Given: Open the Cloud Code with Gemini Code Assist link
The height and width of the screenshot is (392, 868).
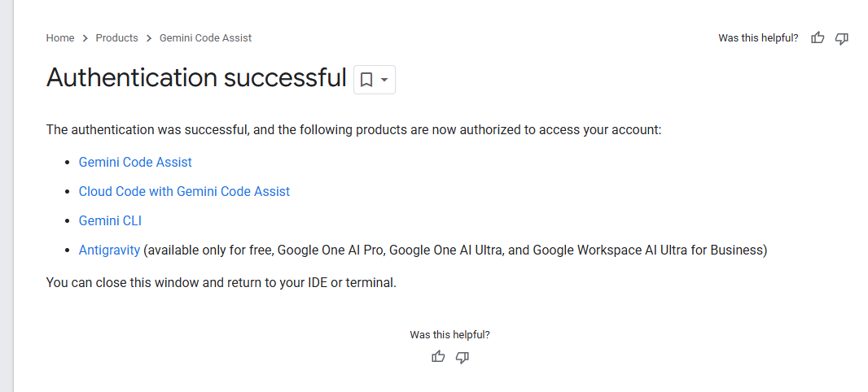Looking at the screenshot, I should (x=184, y=191).
